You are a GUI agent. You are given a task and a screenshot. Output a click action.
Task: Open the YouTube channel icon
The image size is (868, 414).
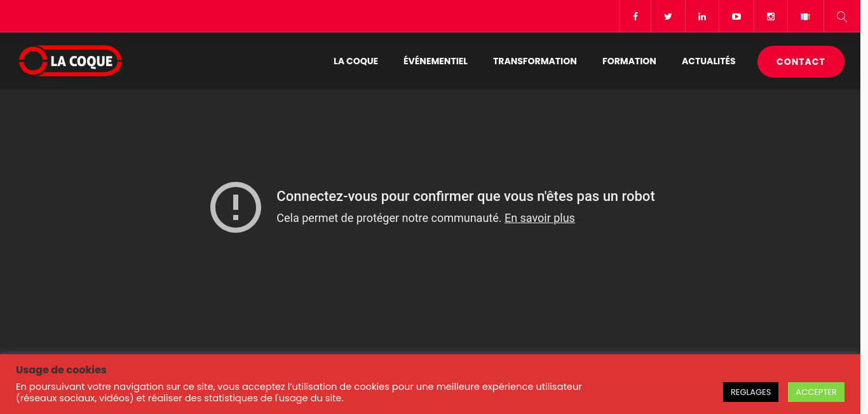(x=736, y=17)
